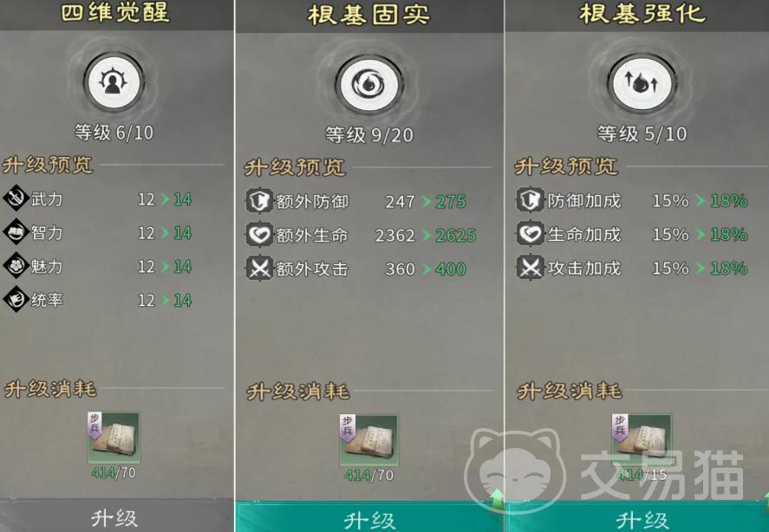
Task: Click the 额外防御 shield icon
Action: pyautogui.click(x=259, y=200)
